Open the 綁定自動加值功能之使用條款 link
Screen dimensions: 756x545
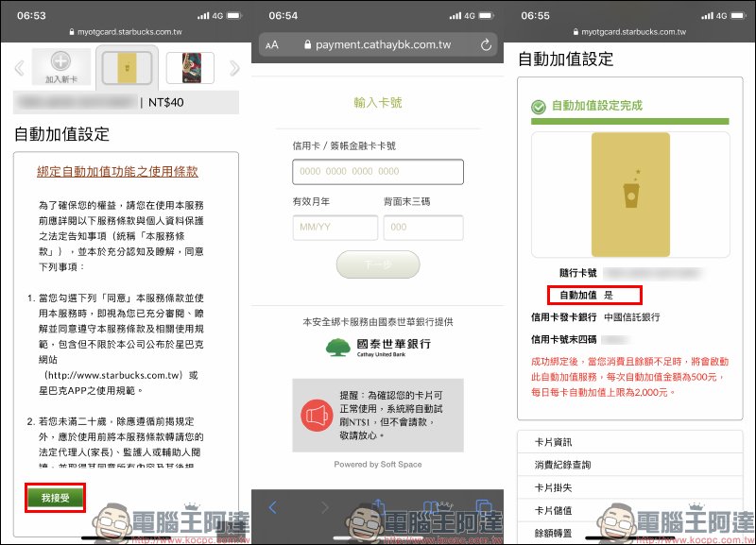point(117,172)
